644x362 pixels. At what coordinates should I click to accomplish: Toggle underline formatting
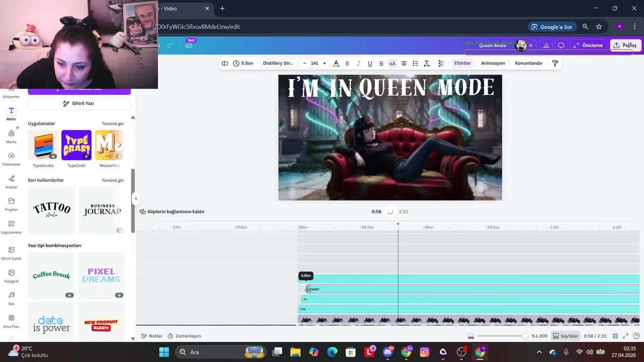coord(370,63)
